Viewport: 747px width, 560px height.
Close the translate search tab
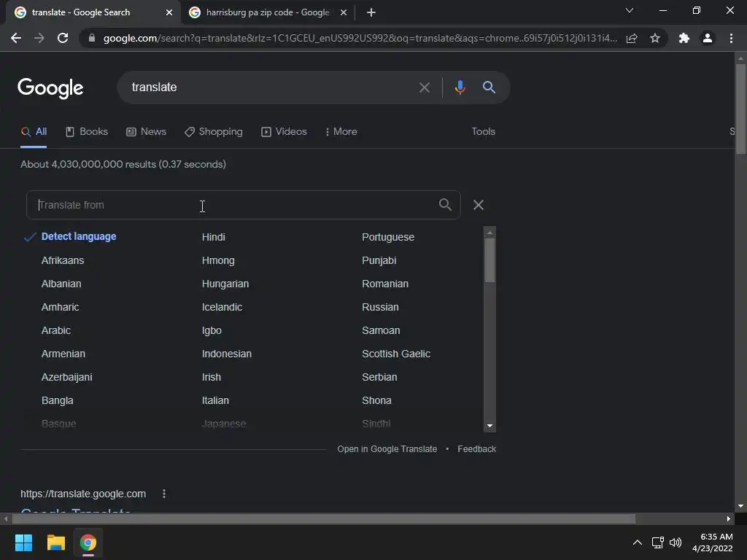169,12
